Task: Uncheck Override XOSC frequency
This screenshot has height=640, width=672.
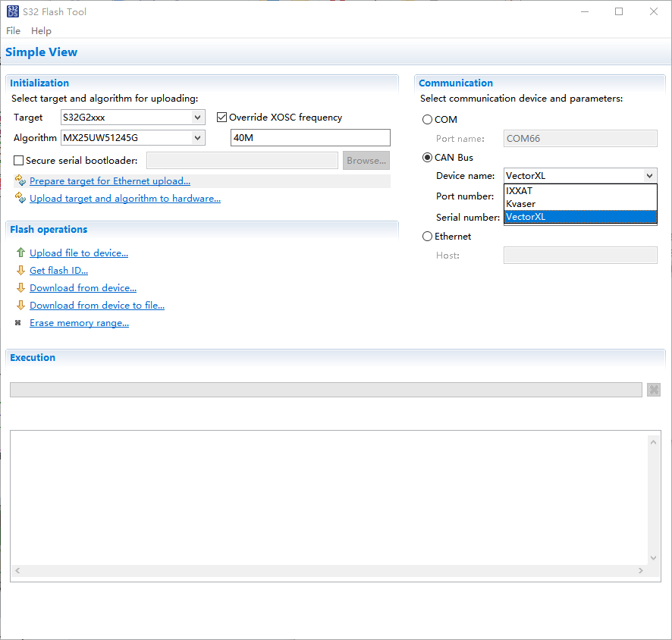Action: point(221,117)
